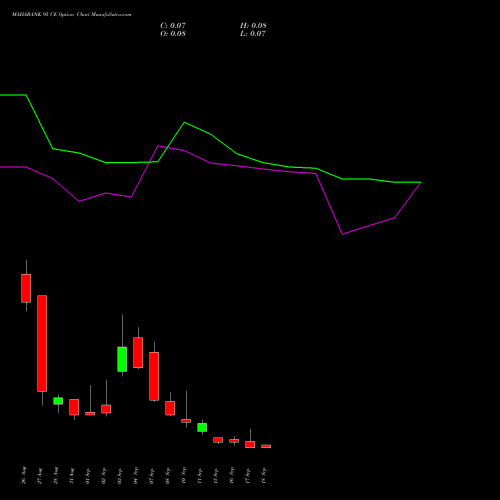The width and height of the screenshot is (500, 500).
Task: Select the 28 Aug date label
Action: pyautogui.click(x=56, y=475)
